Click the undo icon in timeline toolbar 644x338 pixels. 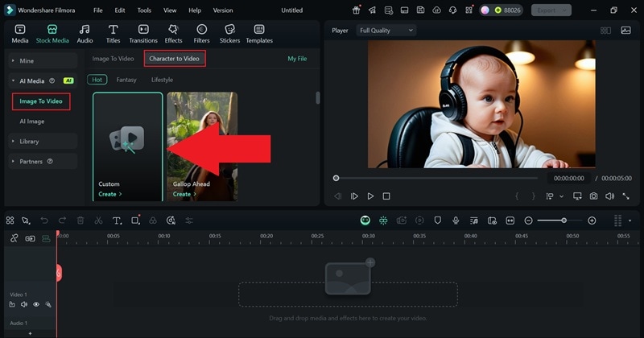44,221
